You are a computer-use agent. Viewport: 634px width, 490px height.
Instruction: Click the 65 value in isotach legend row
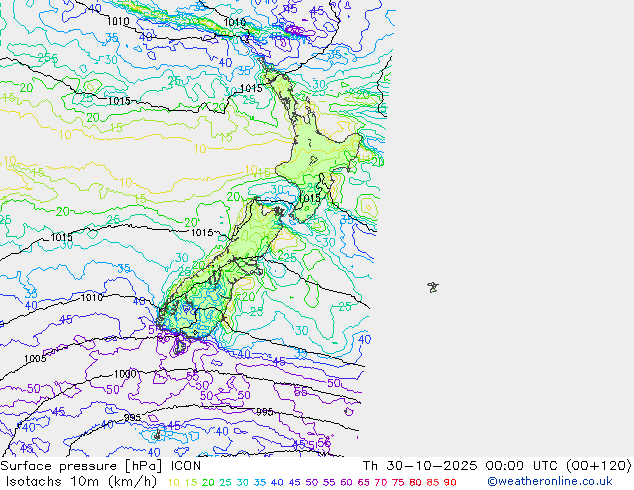pyautogui.click(x=363, y=482)
